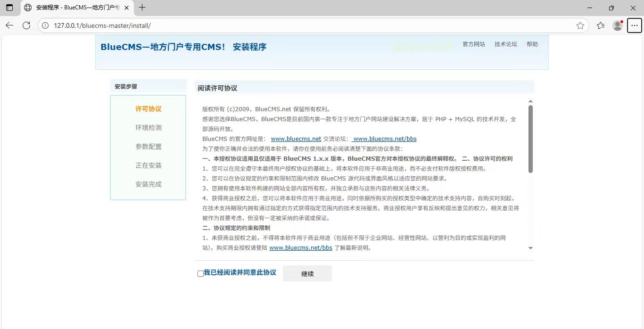Select the 正在安装 install step
This screenshot has width=644, height=329.
coord(149,165)
